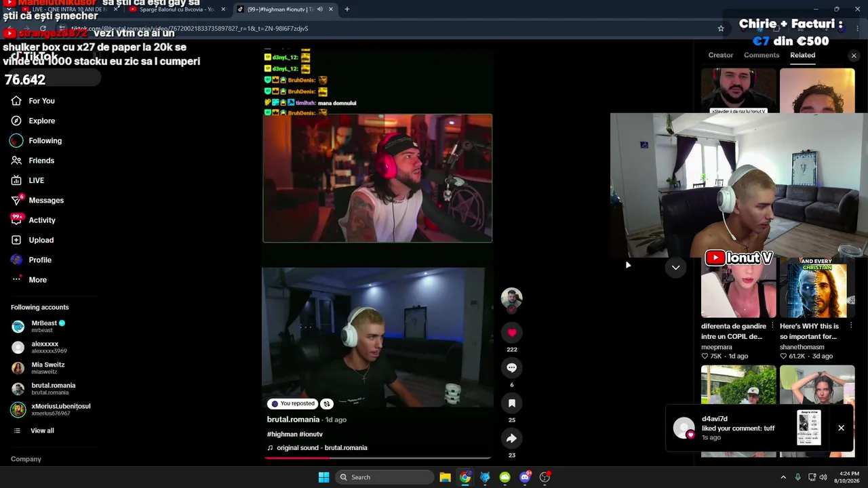
Task: Open the Sparge Balonul cu Bvcovia tab
Action: pyautogui.click(x=176, y=9)
